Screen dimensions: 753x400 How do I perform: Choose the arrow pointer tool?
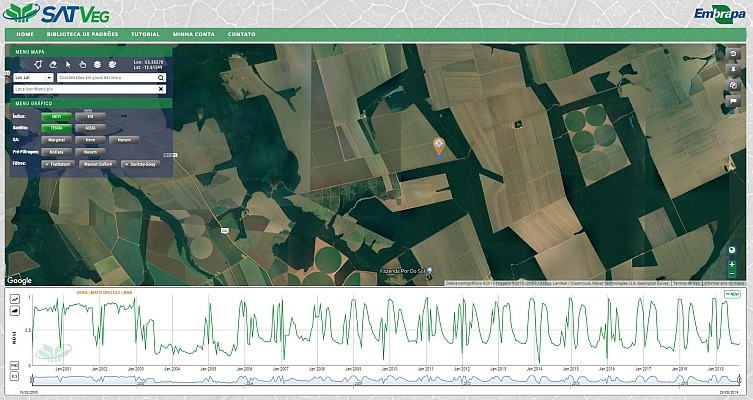coord(68,64)
